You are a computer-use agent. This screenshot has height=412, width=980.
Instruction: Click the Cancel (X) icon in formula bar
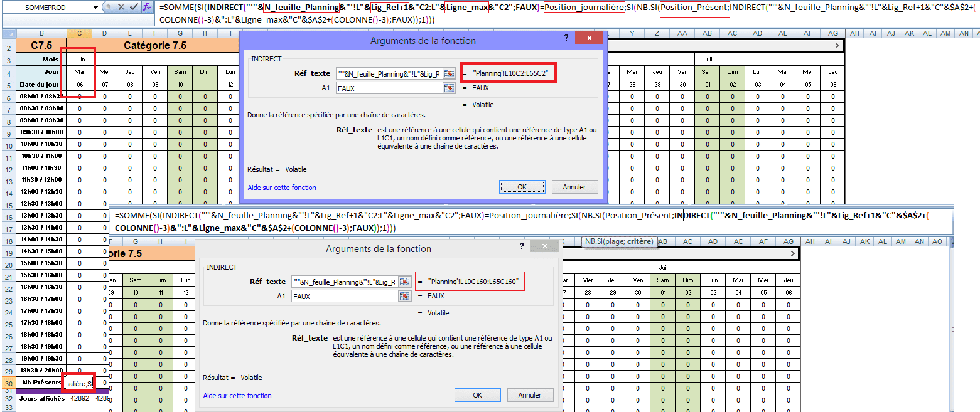[120, 7]
